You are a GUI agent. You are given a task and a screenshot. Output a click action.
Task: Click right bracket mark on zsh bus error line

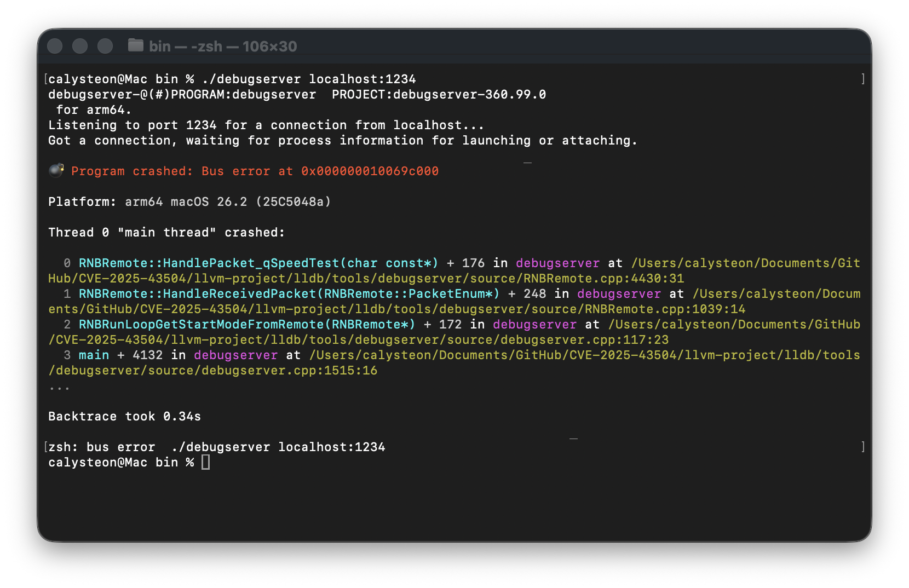pos(863,447)
